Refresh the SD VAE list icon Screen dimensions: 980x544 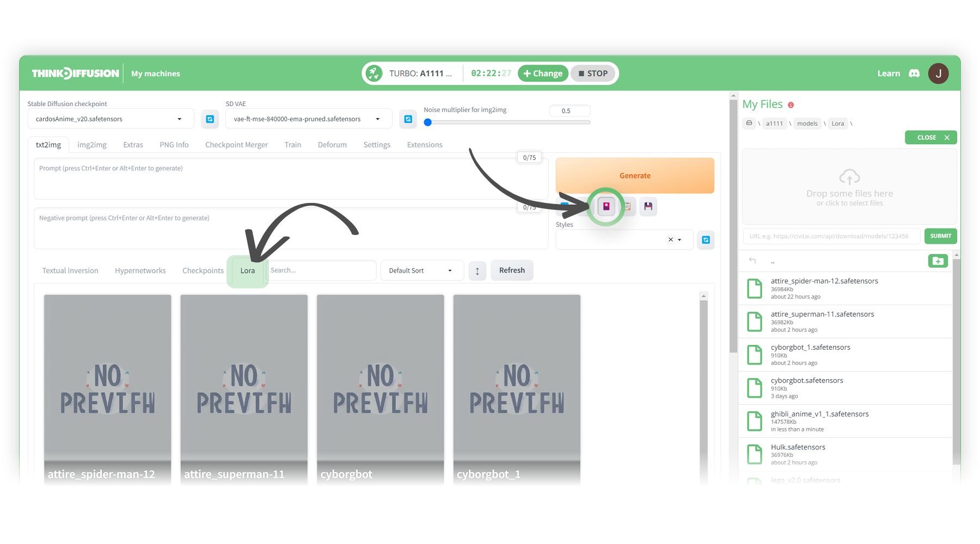(x=408, y=119)
